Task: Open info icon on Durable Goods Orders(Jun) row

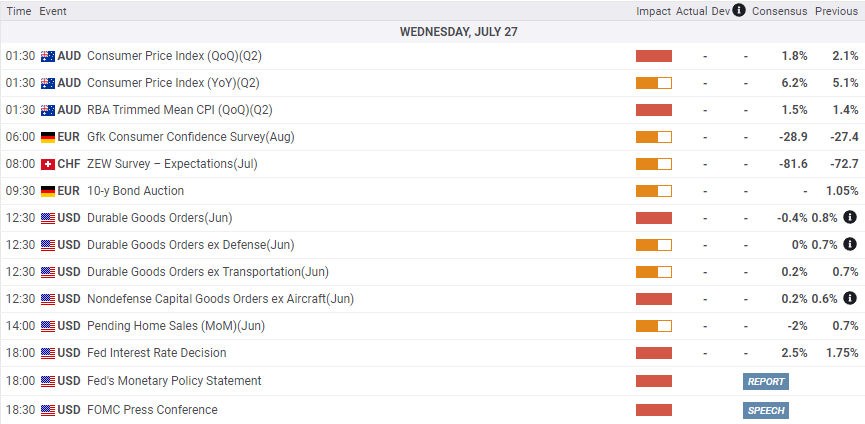Action: tap(850, 217)
